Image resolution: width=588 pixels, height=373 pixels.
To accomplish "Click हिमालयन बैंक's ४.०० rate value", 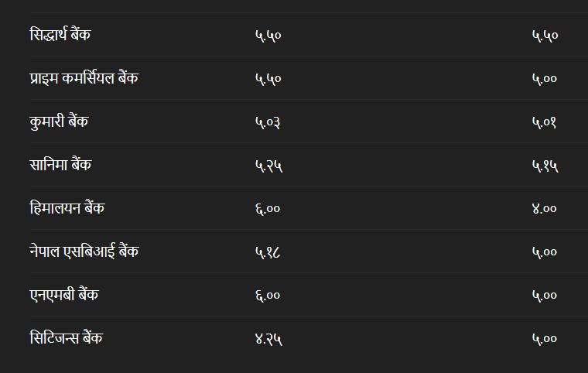I will point(545,209).
